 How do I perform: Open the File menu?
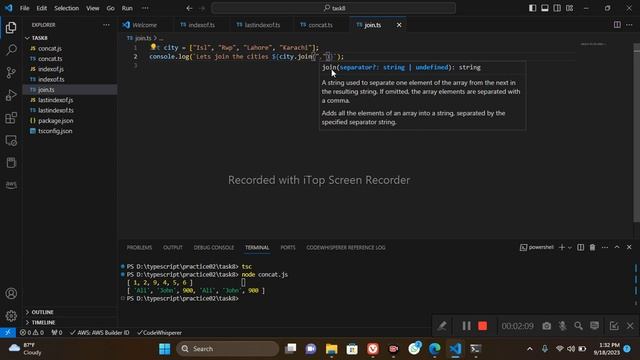point(24,8)
